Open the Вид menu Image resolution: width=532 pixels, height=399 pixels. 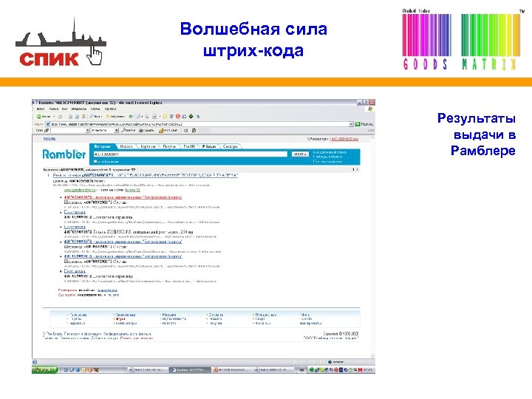pyautogui.click(x=65, y=109)
